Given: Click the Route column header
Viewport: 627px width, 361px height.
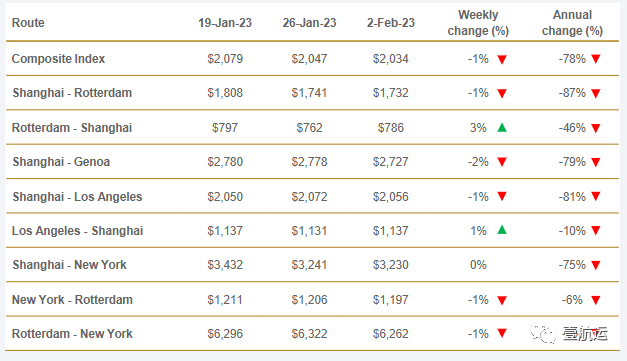Looking at the screenshot, I should (x=28, y=23).
